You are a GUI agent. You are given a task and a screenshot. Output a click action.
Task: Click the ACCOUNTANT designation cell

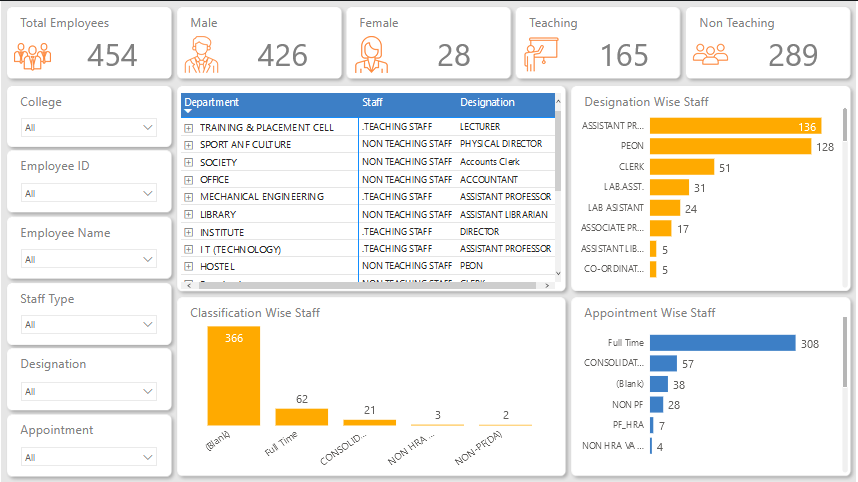click(x=489, y=179)
